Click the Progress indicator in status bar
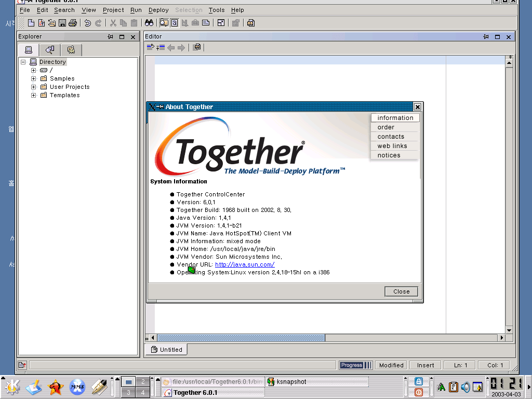This screenshot has width=532, height=399. point(355,365)
